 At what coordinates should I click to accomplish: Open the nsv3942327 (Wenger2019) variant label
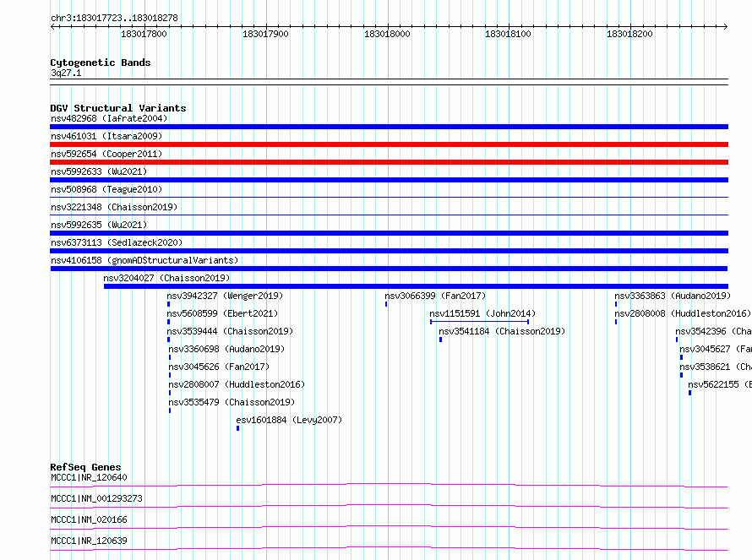pos(225,296)
